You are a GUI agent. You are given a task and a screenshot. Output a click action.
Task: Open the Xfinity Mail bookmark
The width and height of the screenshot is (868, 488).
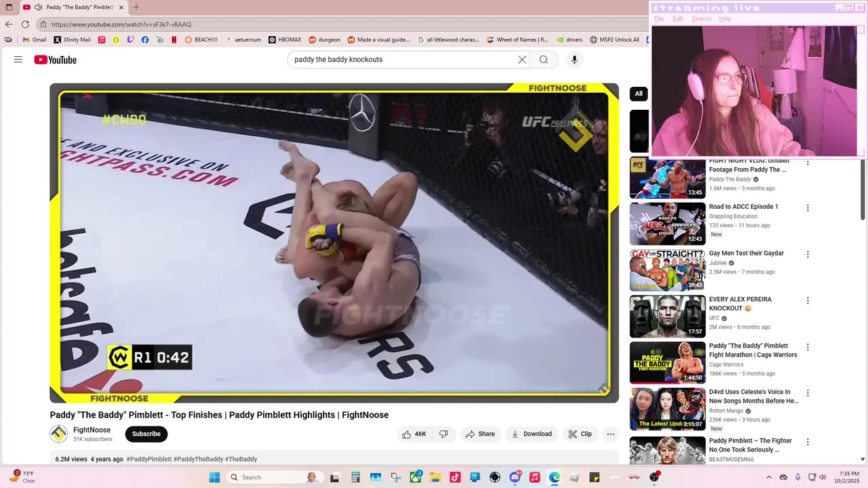click(72, 40)
